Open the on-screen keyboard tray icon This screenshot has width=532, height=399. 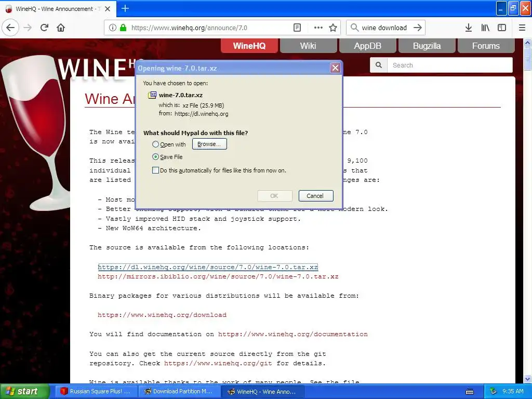click(x=470, y=392)
